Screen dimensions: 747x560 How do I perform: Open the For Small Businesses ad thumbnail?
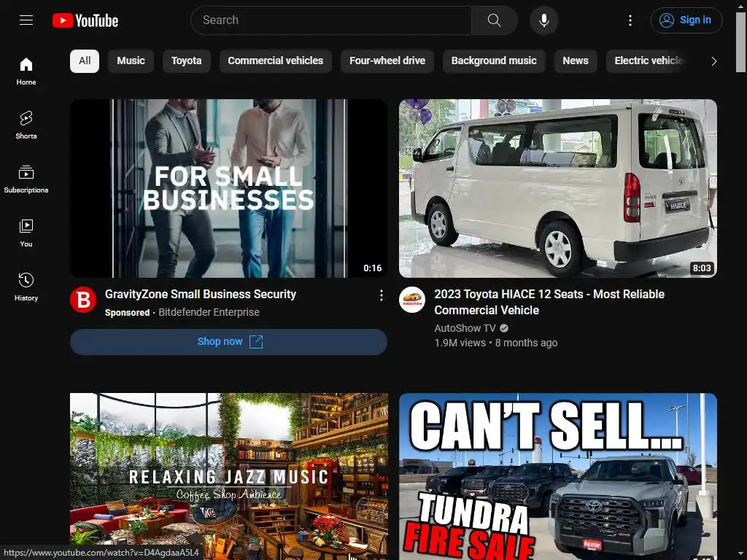click(x=228, y=188)
